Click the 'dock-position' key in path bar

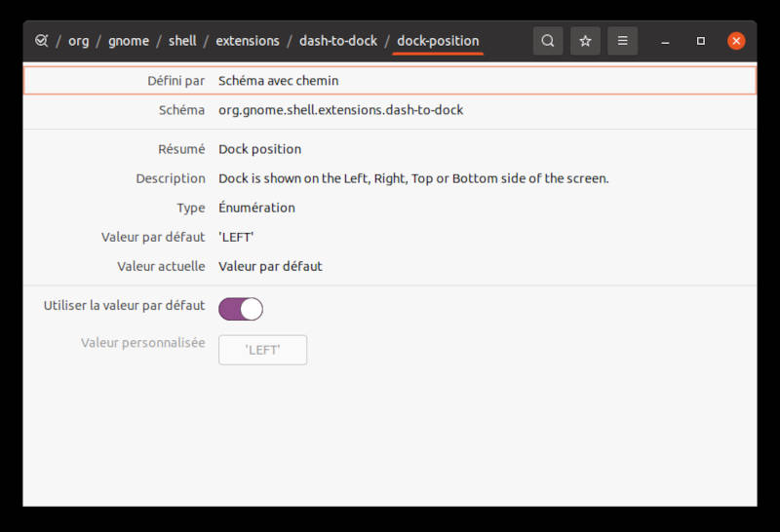coord(438,41)
